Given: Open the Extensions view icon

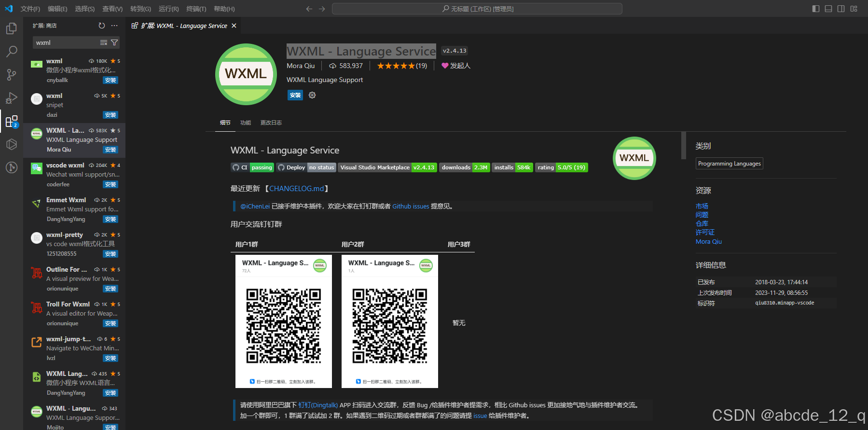Looking at the screenshot, I should 12,121.
